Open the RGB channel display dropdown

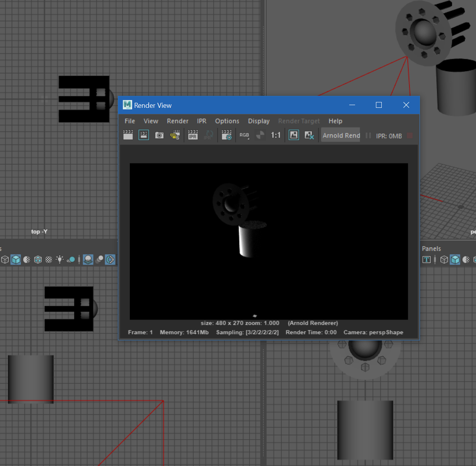[244, 135]
